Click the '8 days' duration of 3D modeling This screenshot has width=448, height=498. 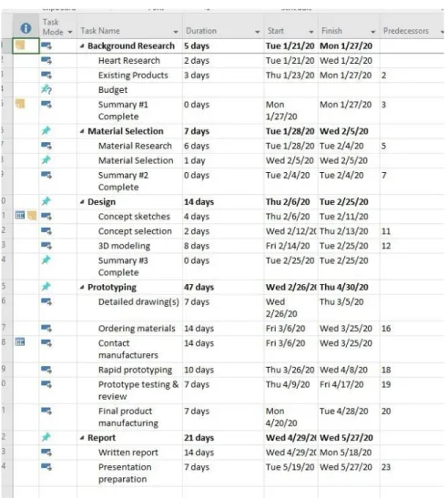[x=197, y=246]
